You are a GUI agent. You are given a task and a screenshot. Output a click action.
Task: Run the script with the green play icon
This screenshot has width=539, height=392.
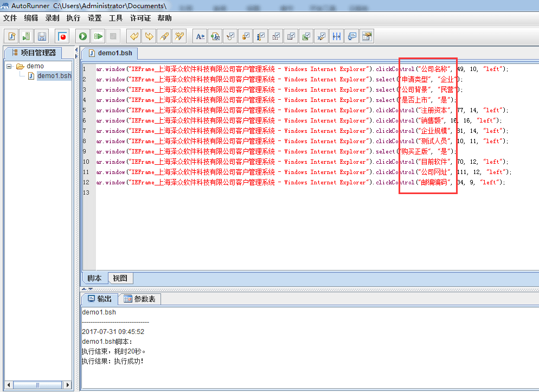83,36
